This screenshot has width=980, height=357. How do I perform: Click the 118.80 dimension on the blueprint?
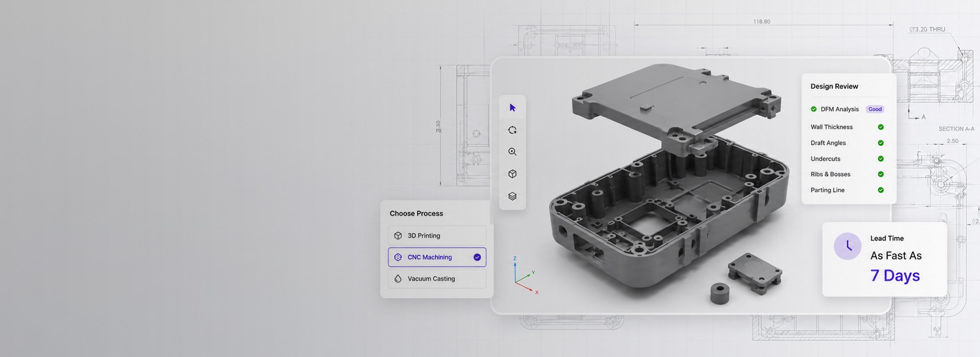(762, 21)
